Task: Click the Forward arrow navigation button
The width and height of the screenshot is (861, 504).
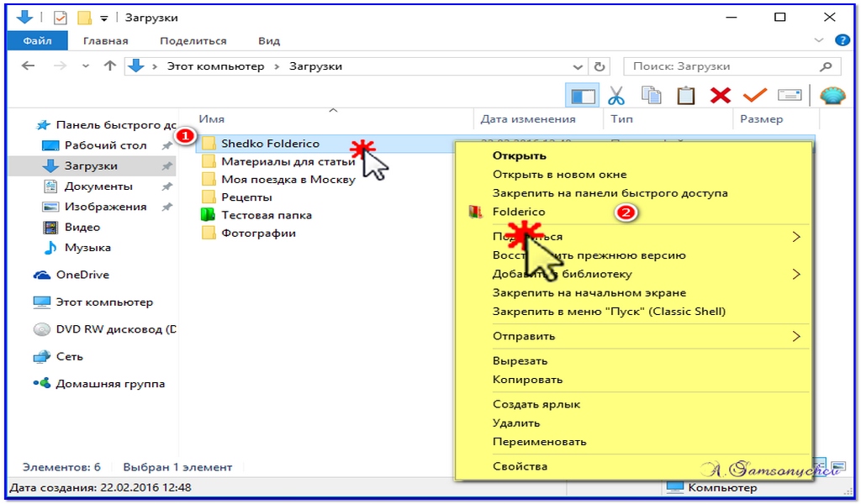Action: click(x=60, y=66)
